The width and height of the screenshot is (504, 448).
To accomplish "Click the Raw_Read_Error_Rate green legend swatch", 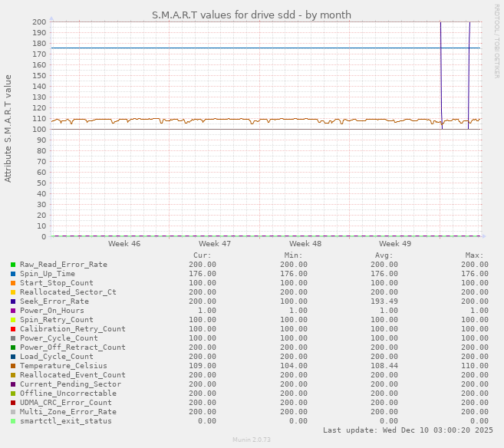I will (13, 265).
